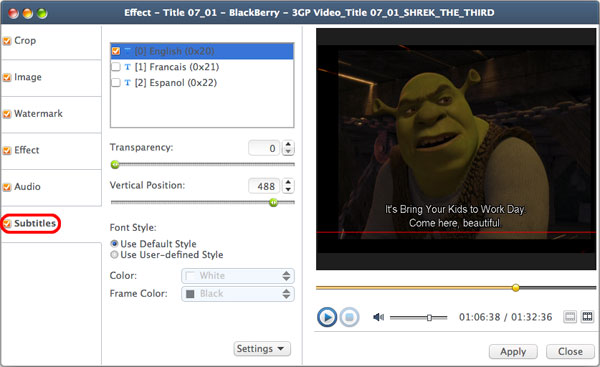Select the [0] English (0x20) row
The height and width of the screenshot is (367, 600).
point(202,51)
